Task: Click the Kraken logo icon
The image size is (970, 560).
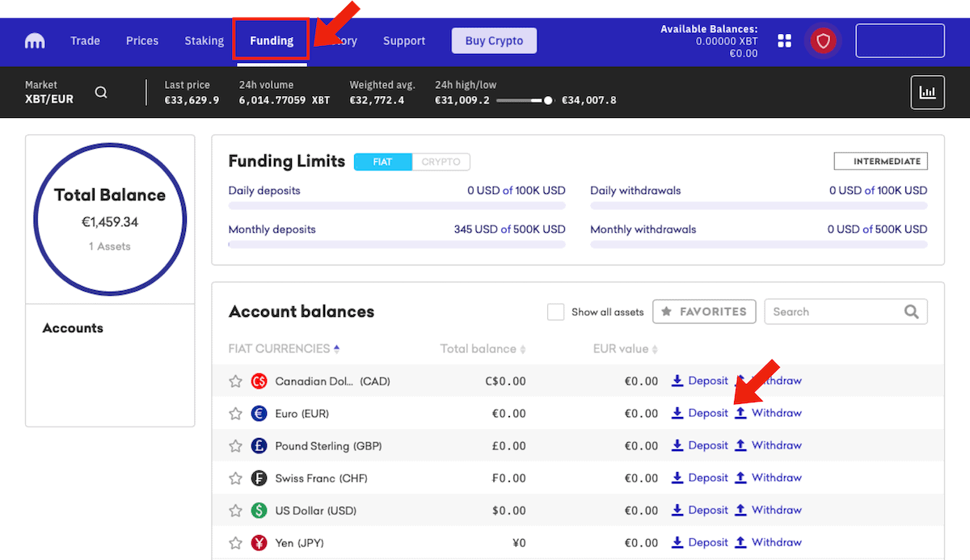Action: coord(36,40)
